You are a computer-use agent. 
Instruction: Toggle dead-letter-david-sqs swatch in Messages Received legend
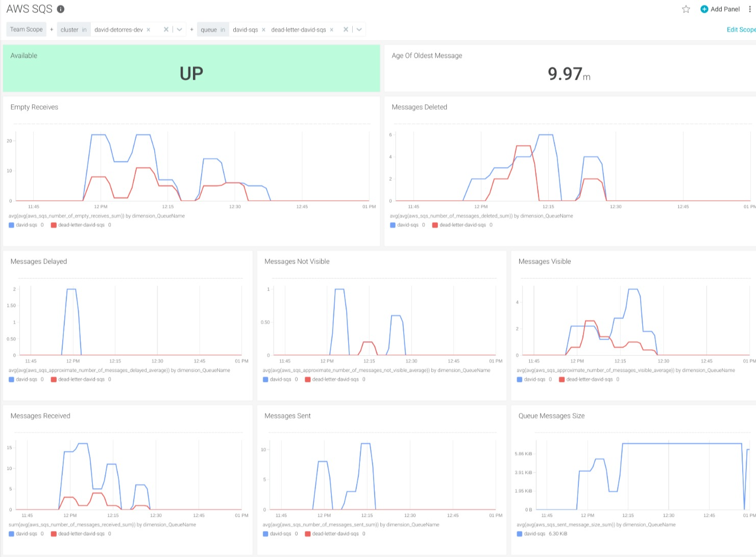(x=54, y=534)
